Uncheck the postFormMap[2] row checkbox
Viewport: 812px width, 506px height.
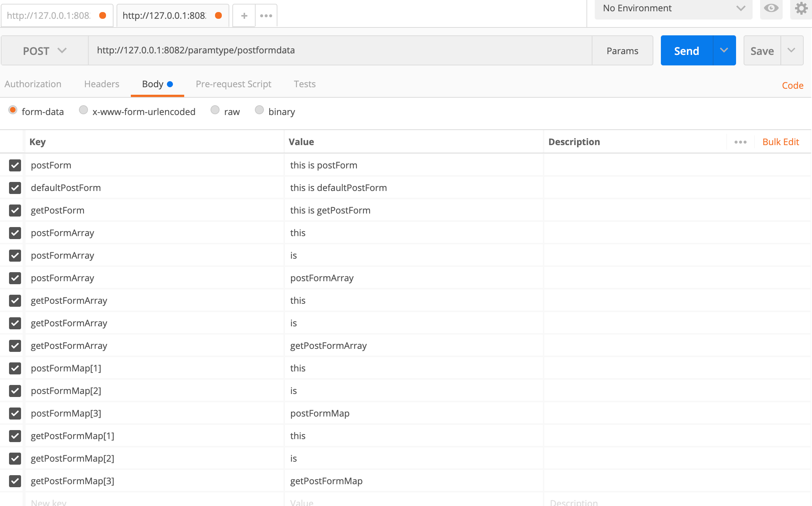[x=15, y=391]
